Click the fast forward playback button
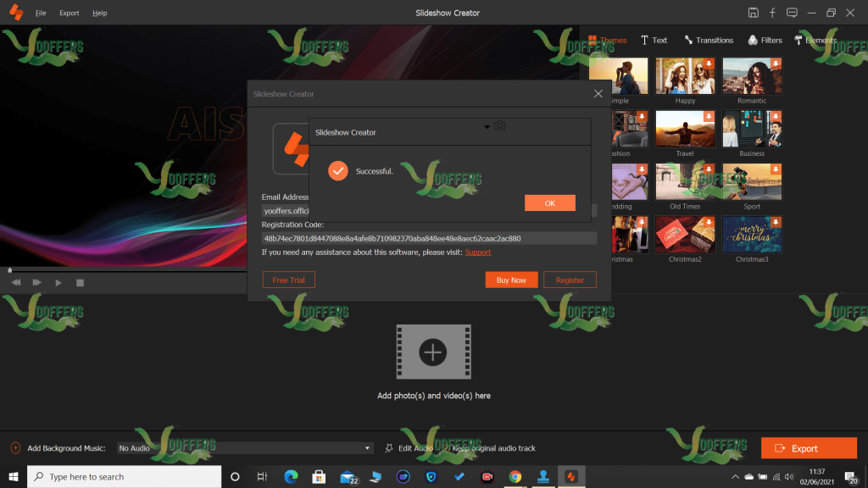The image size is (868, 488). (37, 283)
